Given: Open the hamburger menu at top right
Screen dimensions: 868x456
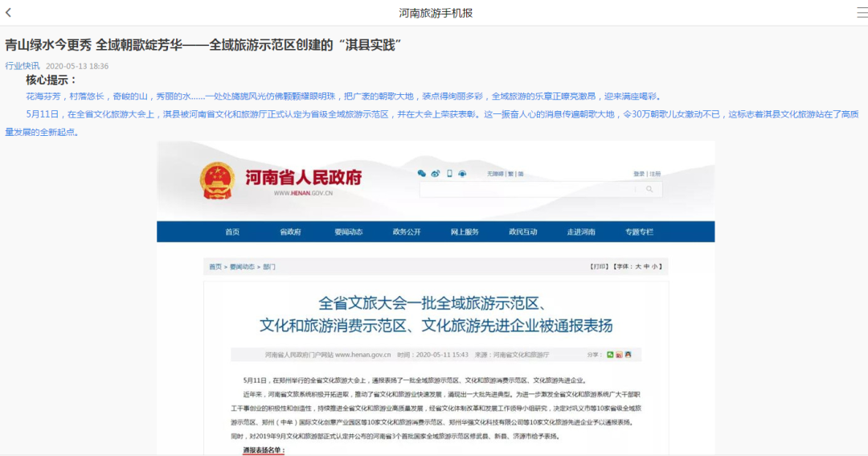Looking at the screenshot, I should pyautogui.click(x=861, y=13).
